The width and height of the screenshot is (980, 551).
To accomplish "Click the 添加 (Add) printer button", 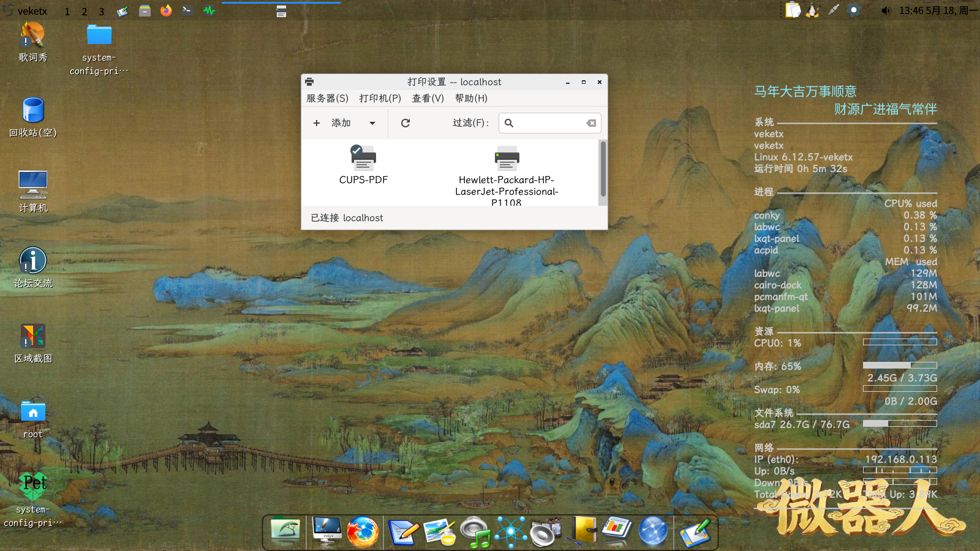I will click(x=333, y=123).
